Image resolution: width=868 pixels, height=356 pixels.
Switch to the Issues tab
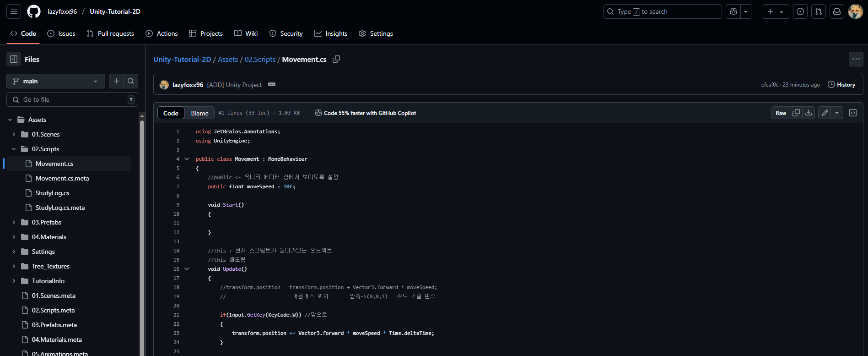tap(61, 33)
